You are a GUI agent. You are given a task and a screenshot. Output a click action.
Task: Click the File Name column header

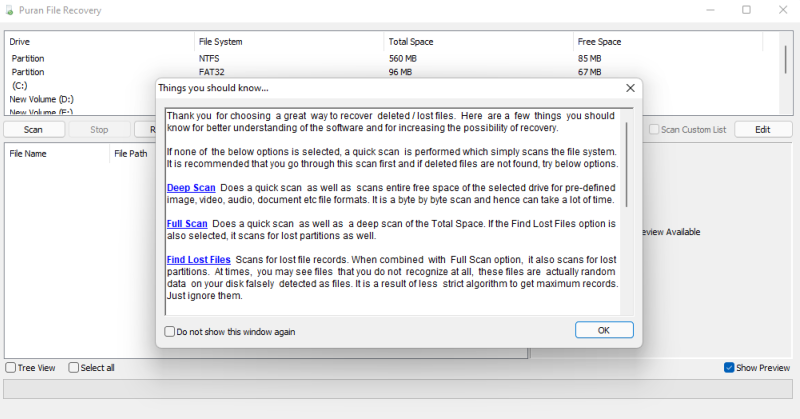pyautogui.click(x=57, y=154)
